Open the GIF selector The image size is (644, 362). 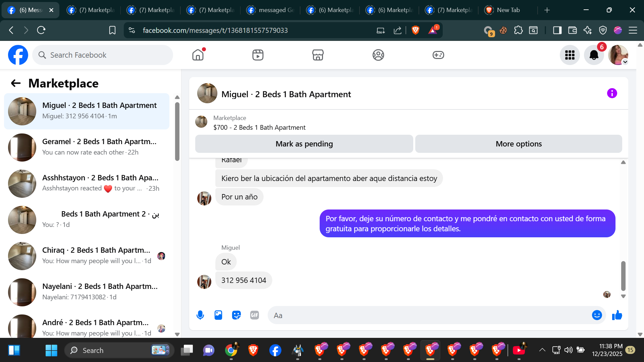click(255, 315)
